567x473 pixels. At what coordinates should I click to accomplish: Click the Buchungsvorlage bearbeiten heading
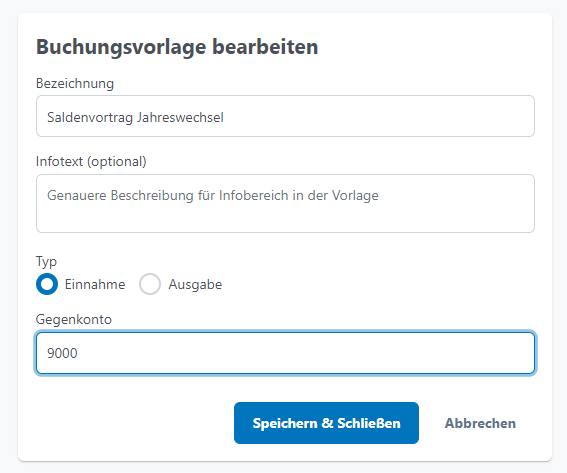click(177, 47)
